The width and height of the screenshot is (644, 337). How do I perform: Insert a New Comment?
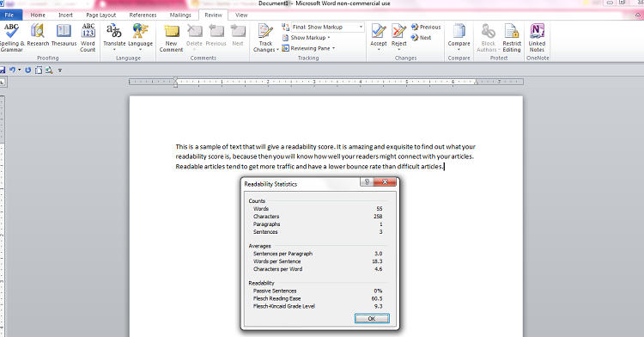[171, 38]
